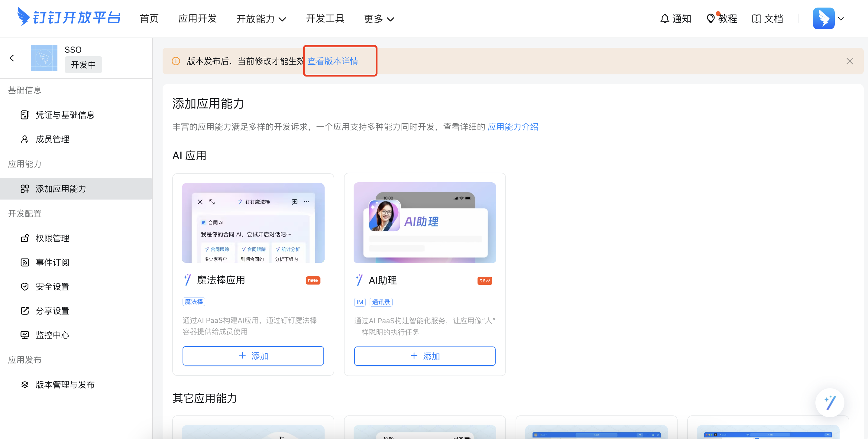Add the 魔法棒应用 capability

click(253, 356)
